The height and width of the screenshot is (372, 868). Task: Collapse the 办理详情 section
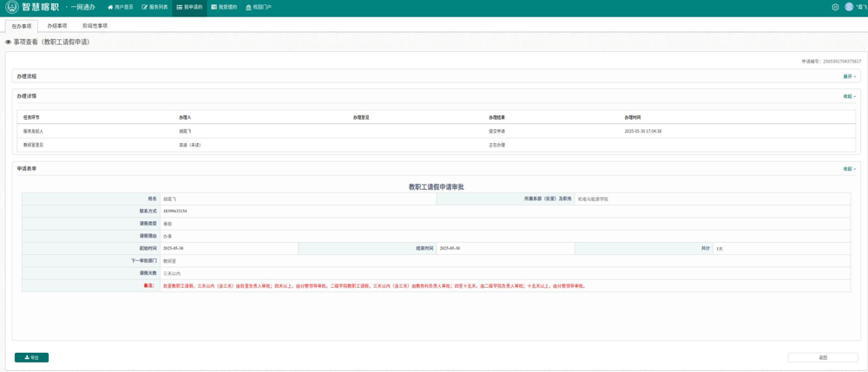(x=849, y=96)
